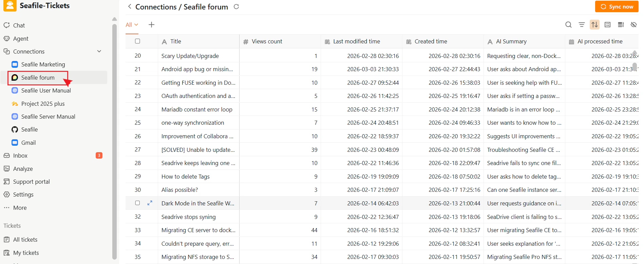
Task: Click the Seafile-Tickets logo icon
Action: [10, 6]
